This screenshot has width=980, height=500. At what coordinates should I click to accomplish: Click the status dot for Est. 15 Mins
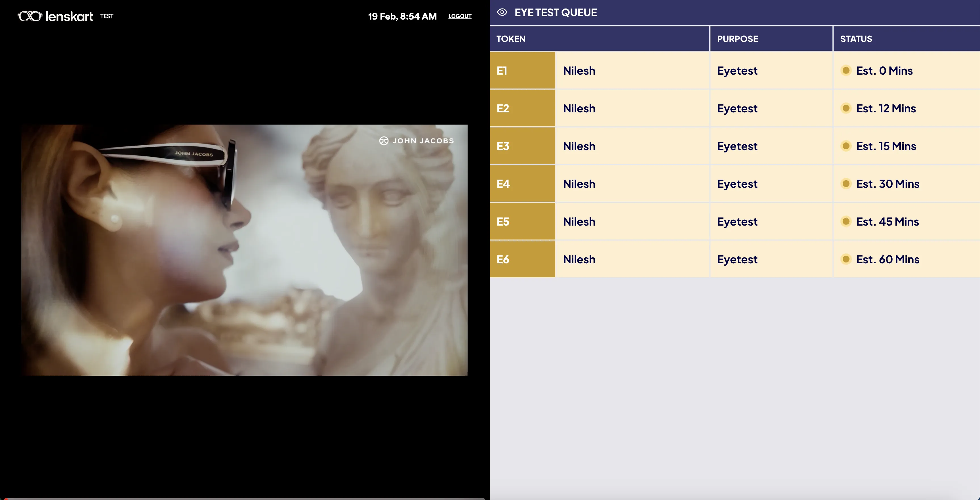click(846, 146)
